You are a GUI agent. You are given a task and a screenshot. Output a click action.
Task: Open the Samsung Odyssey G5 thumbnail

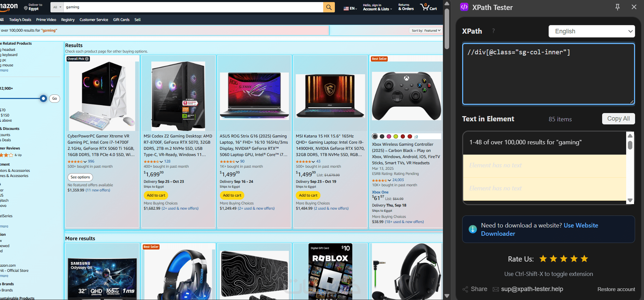[102, 278]
